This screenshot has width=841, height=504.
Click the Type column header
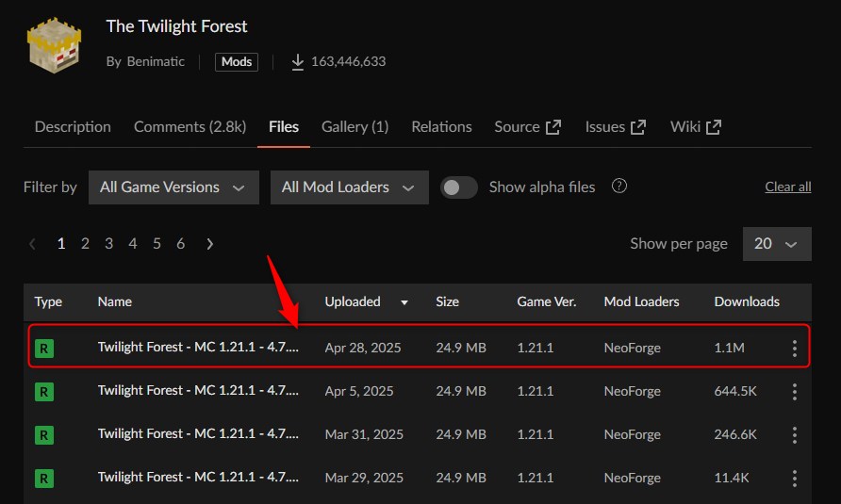point(48,301)
